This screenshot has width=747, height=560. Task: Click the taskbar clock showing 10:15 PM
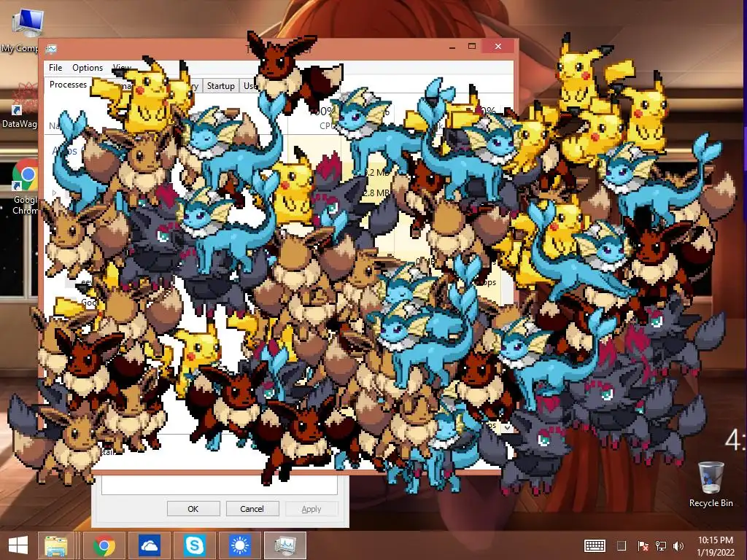coord(716,545)
